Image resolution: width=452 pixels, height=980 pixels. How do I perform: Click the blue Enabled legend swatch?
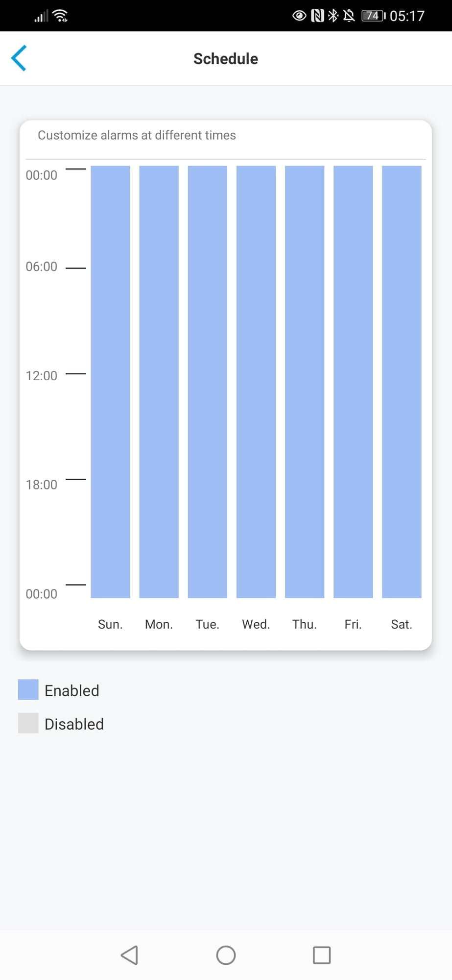click(28, 689)
